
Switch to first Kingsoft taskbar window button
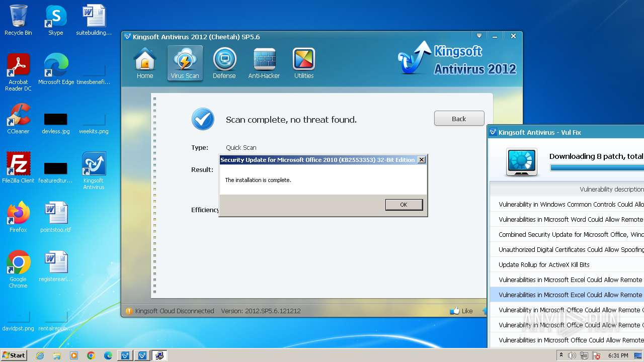pyautogui.click(x=125, y=355)
